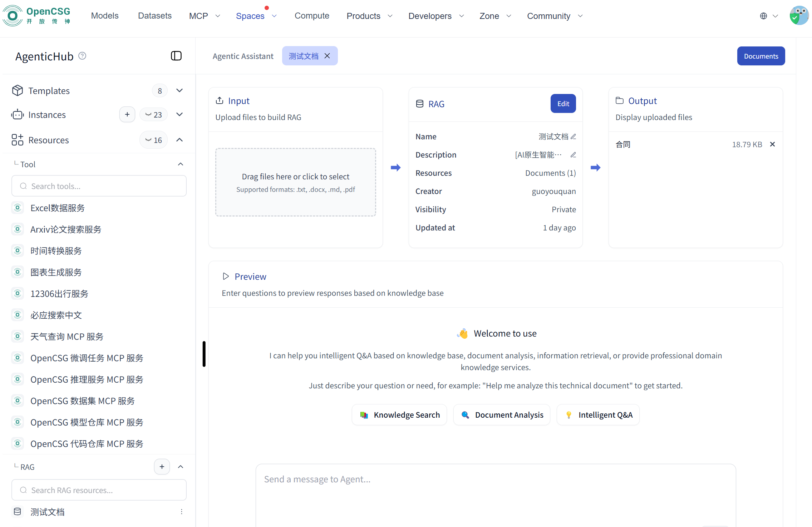Expand the Templates section

click(179, 90)
